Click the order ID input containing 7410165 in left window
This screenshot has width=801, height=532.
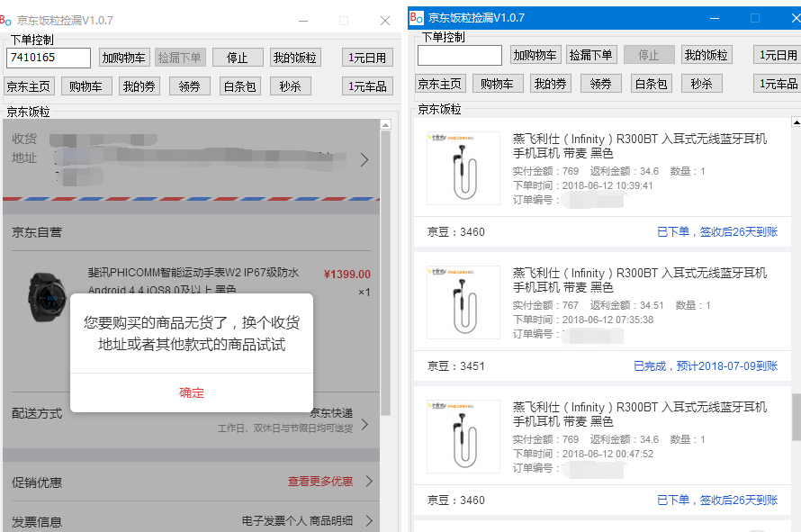coord(49,58)
